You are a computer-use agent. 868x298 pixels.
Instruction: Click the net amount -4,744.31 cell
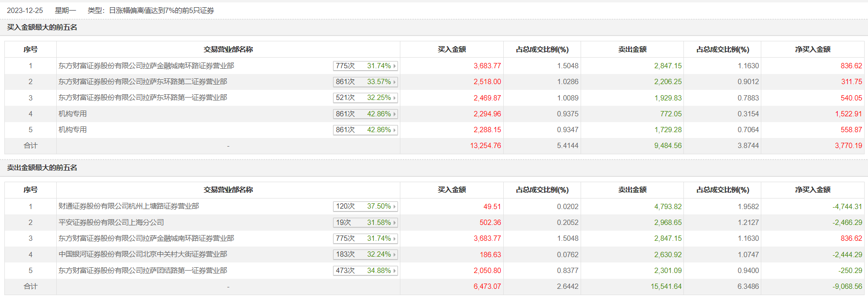[847, 207]
